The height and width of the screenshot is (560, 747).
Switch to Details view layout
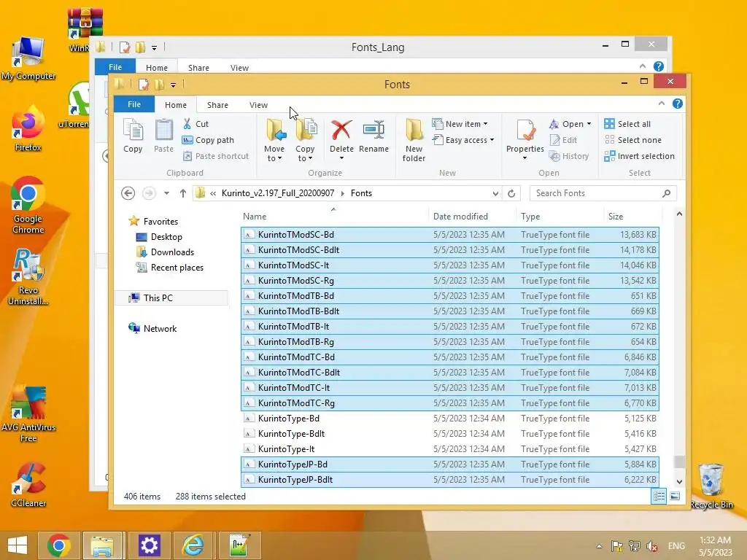tap(659, 497)
